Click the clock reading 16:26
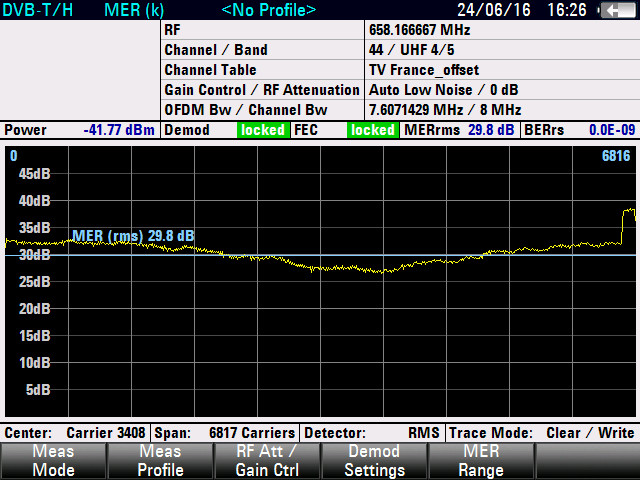The height and width of the screenshot is (480, 640). 567,10
